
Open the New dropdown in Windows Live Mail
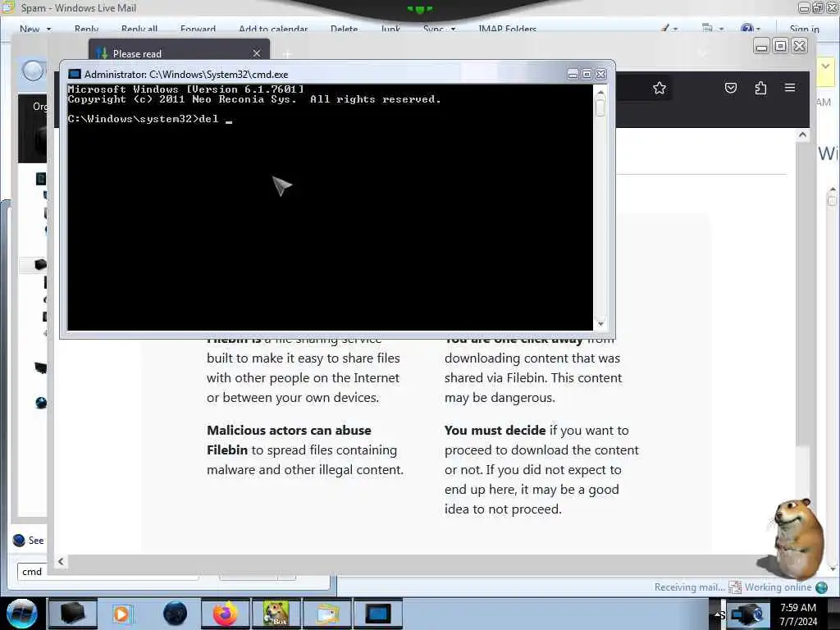34,29
